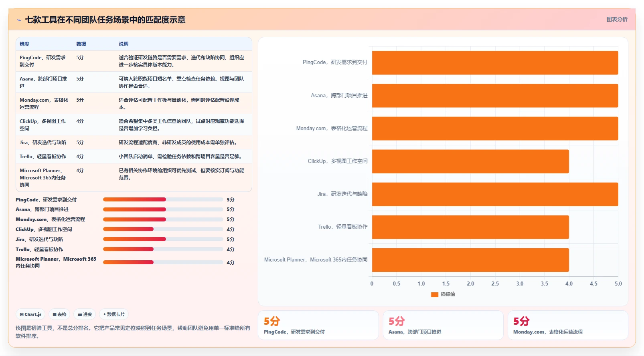Viewport: 644px width, 356px height.
Task: Click the PingCode bar in the chart
Action: pos(495,62)
